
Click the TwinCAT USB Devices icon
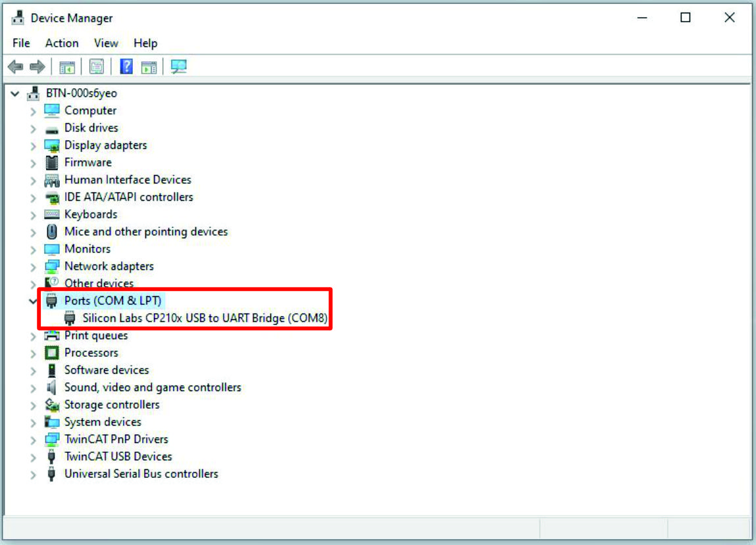(x=51, y=456)
